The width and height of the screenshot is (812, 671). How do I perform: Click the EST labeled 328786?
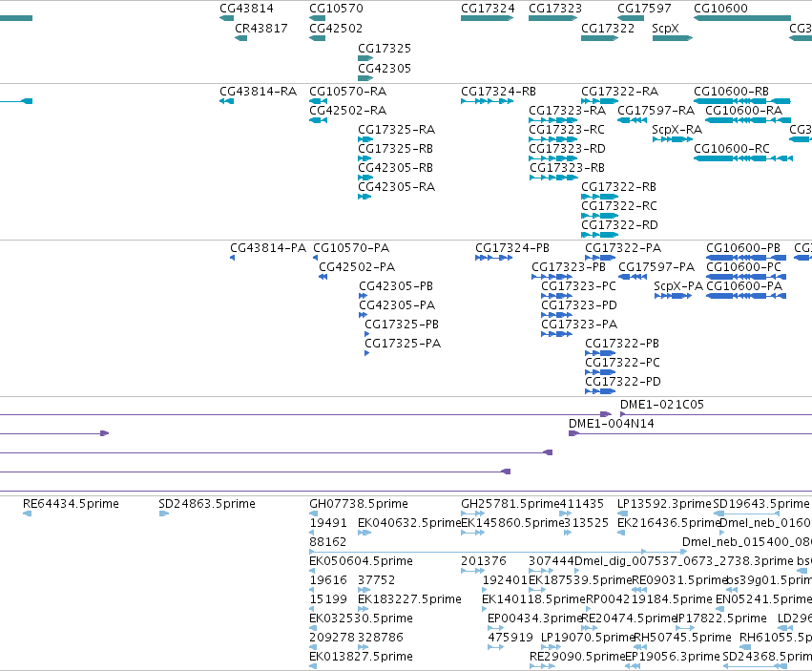380,638
